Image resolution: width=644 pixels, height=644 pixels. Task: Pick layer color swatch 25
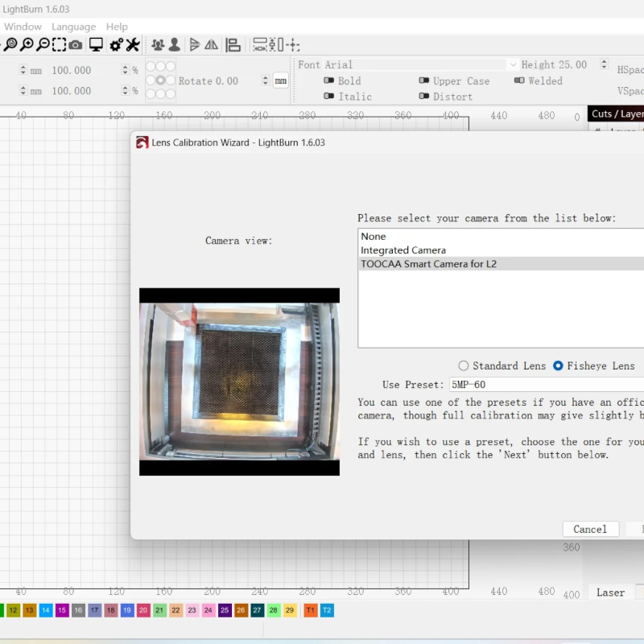(x=225, y=610)
